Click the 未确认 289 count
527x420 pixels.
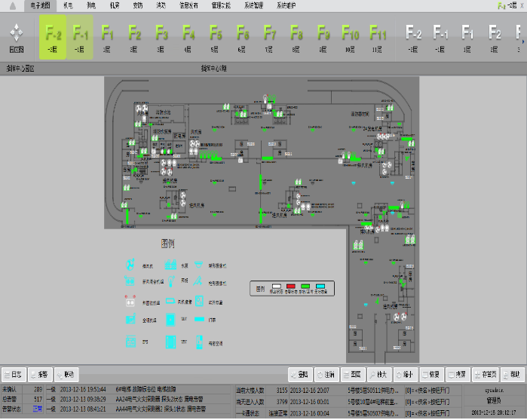pyautogui.click(x=38, y=389)
